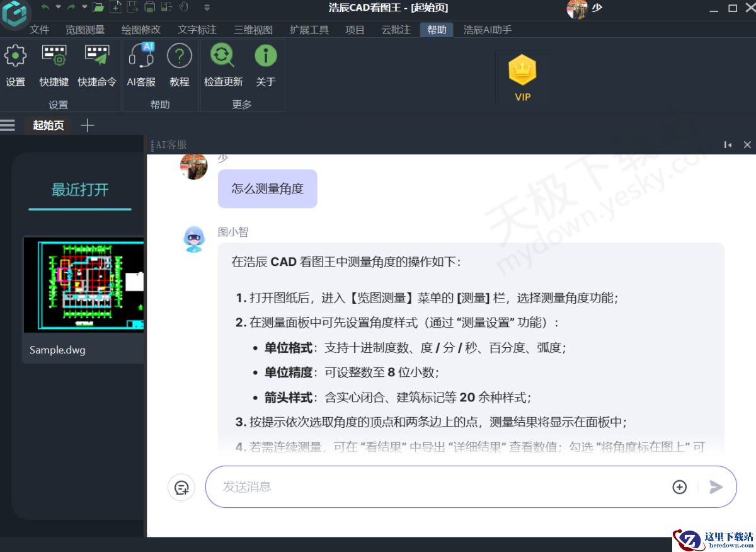Open the redo dropdown arrow
Screen dimensions: 756x552
pos(84,8)
